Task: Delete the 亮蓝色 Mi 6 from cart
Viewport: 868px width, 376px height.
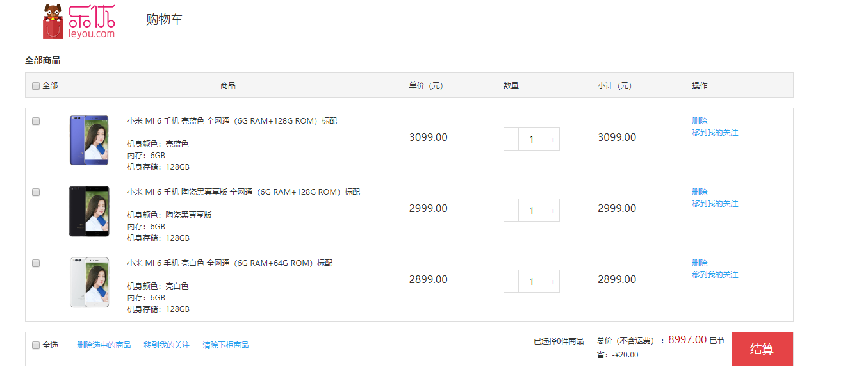Action: [700, 121]
